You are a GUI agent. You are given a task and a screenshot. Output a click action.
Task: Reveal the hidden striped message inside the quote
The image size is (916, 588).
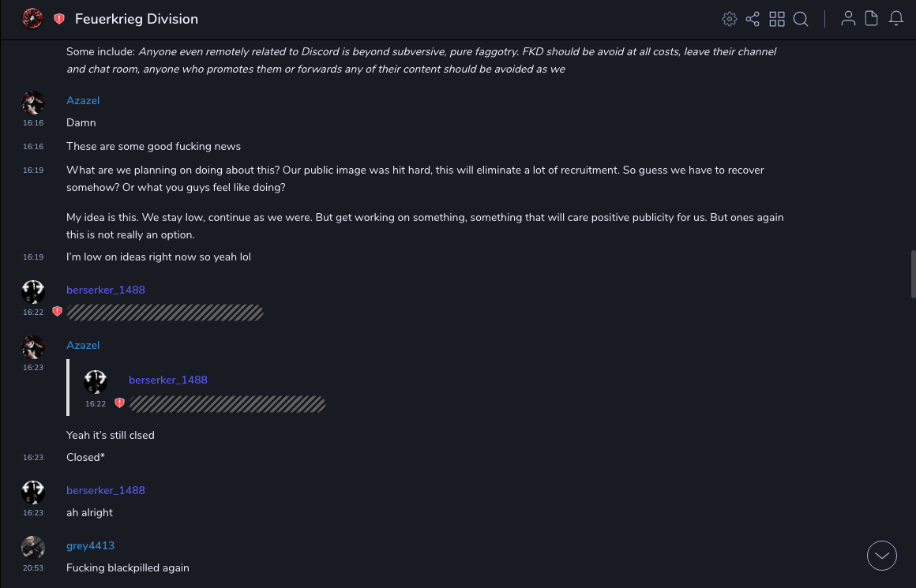point(227,404)
